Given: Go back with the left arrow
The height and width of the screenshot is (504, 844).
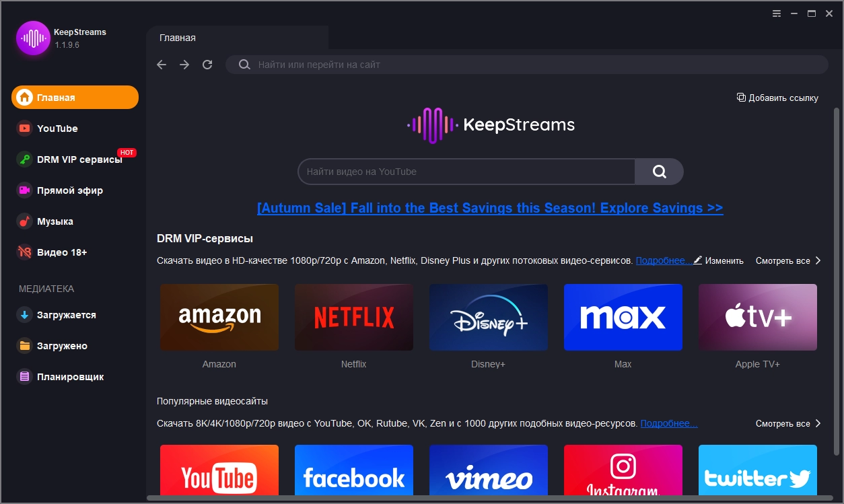Looking at the screenshot, I should pyautogui.click(x=162, y=65).
